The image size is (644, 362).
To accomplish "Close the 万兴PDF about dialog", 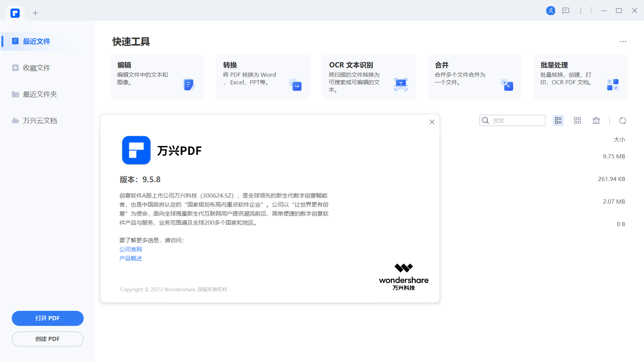I will tap(432, 122).
